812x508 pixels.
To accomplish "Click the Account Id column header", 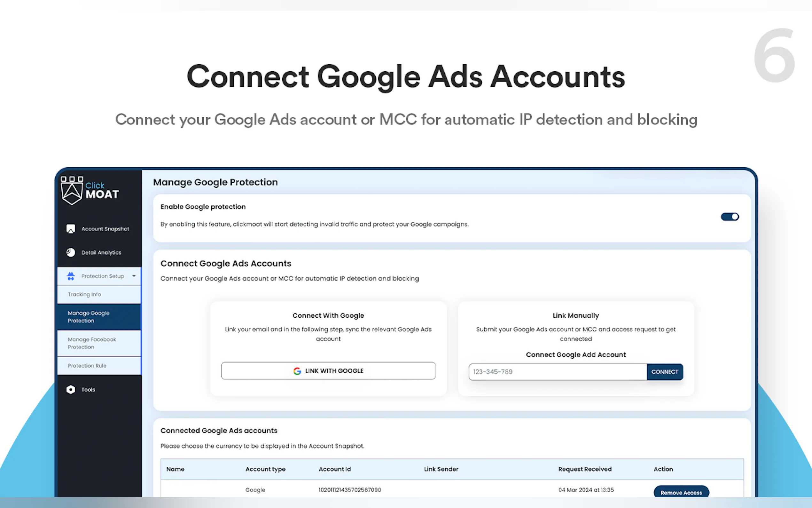I will tap(334, 469).
